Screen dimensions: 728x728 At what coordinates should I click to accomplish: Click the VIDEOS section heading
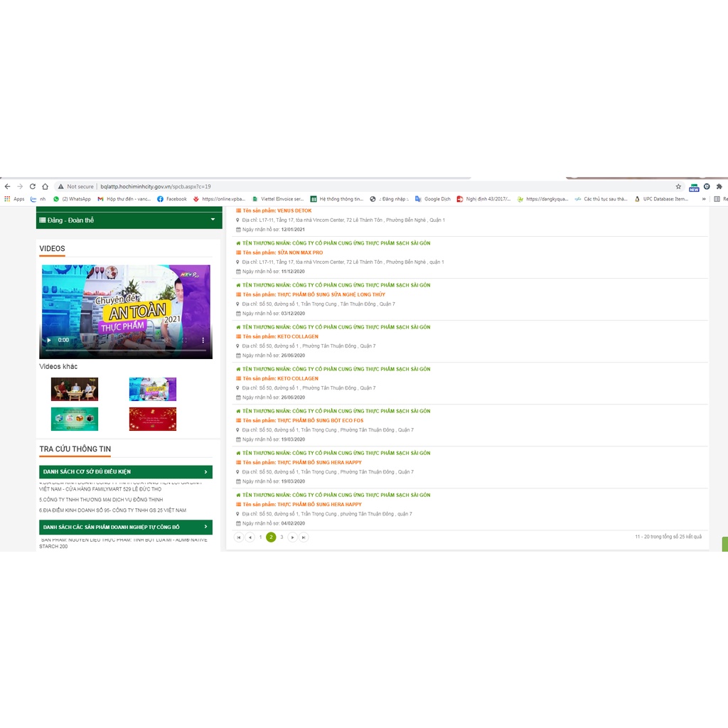pyautogui.click(x=52, y=248)
